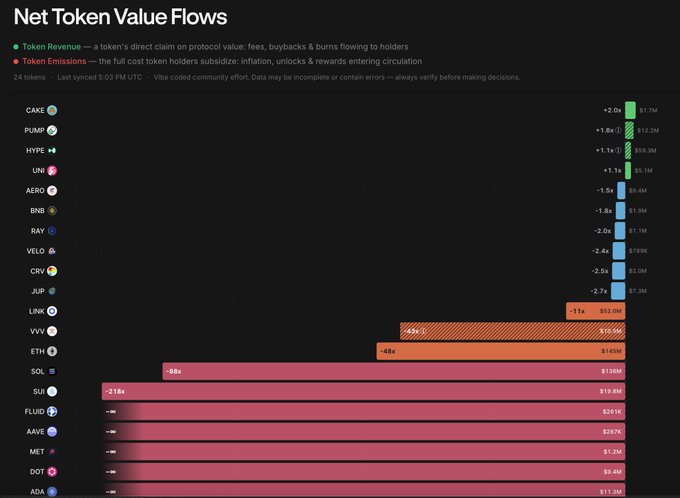Click the FLUID token logo icon
680x498 pixels.
click(52, 411)
